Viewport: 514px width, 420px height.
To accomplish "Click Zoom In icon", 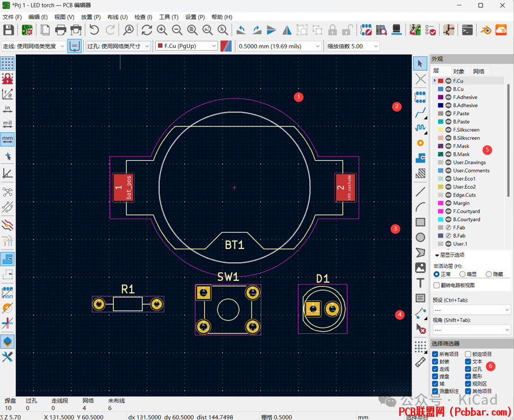I will tap(162, 30).
